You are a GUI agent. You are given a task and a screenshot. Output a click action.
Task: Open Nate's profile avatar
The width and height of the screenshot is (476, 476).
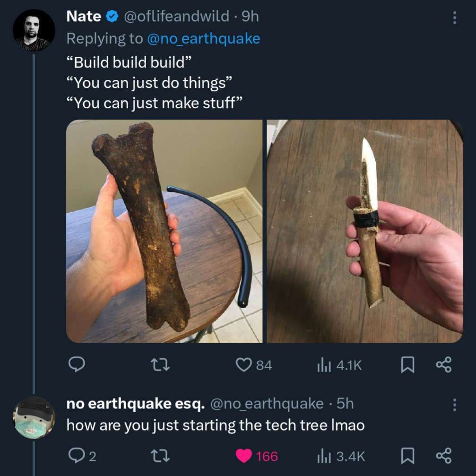[34, 30]
